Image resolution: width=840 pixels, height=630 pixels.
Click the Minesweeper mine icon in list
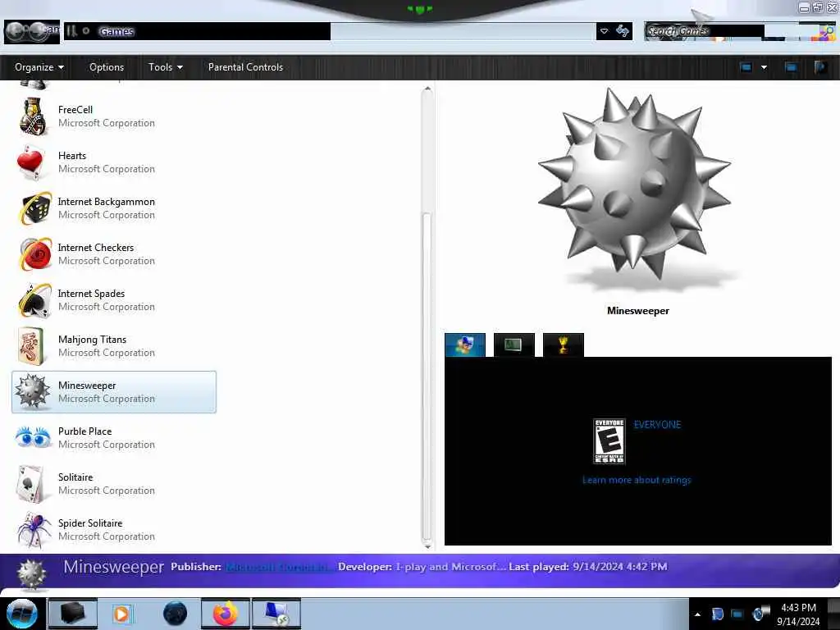point(32,391)
